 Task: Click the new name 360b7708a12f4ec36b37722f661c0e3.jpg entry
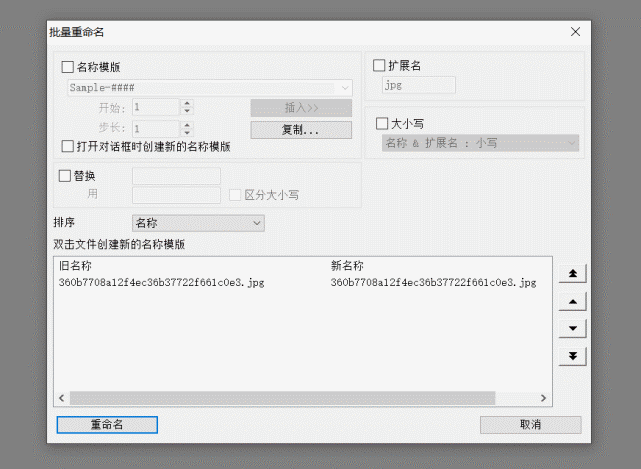point(433,283)
